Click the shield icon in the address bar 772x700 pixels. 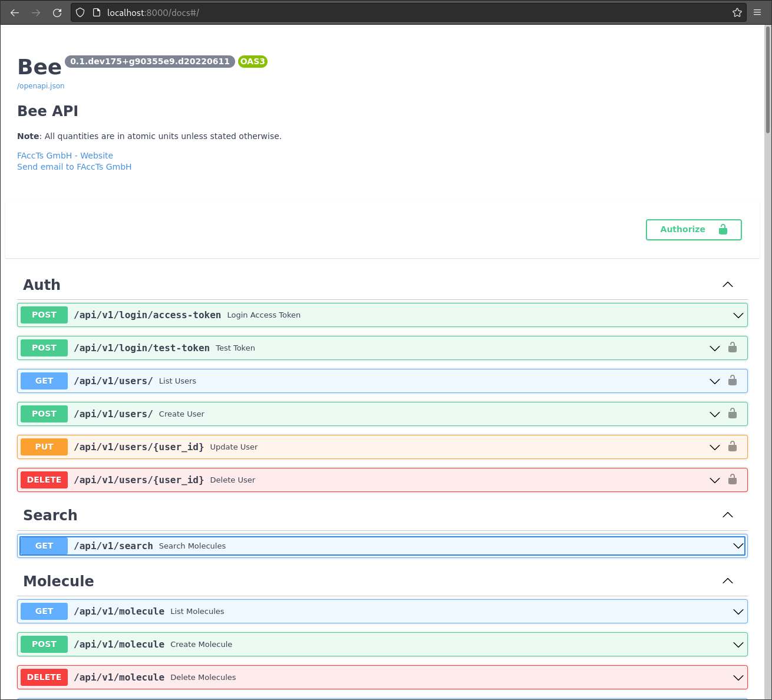(80, 12)
